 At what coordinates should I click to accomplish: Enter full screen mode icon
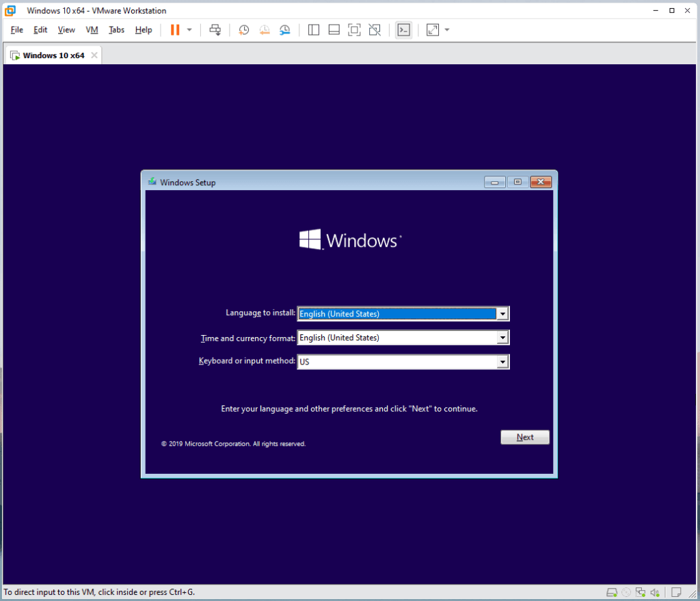[x=354, y=30]
